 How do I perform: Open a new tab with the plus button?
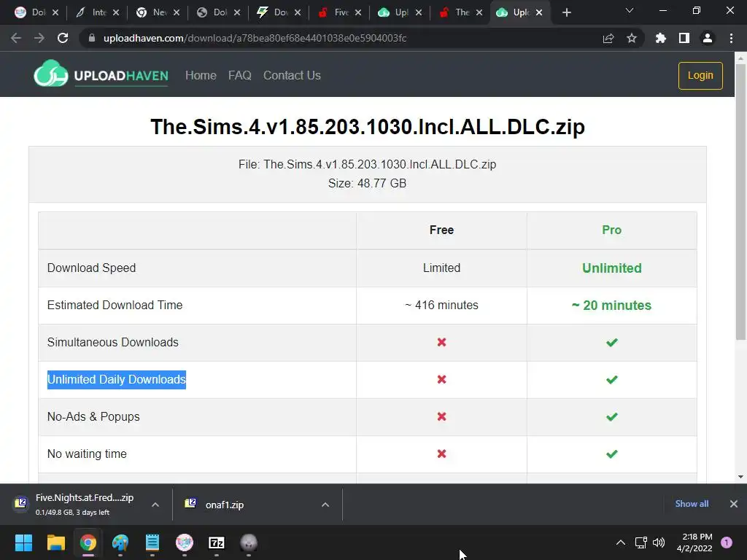(566, 12)
